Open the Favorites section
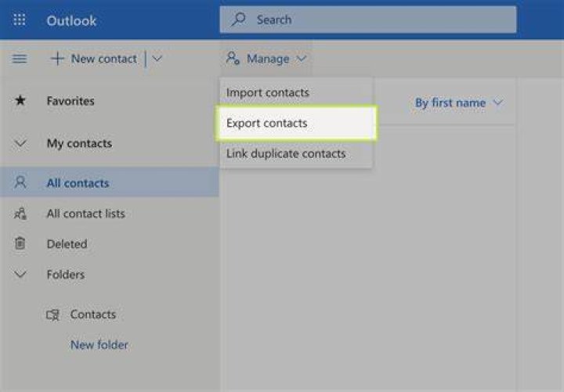This screenshot has height=392, width=564. pos(70,101)
